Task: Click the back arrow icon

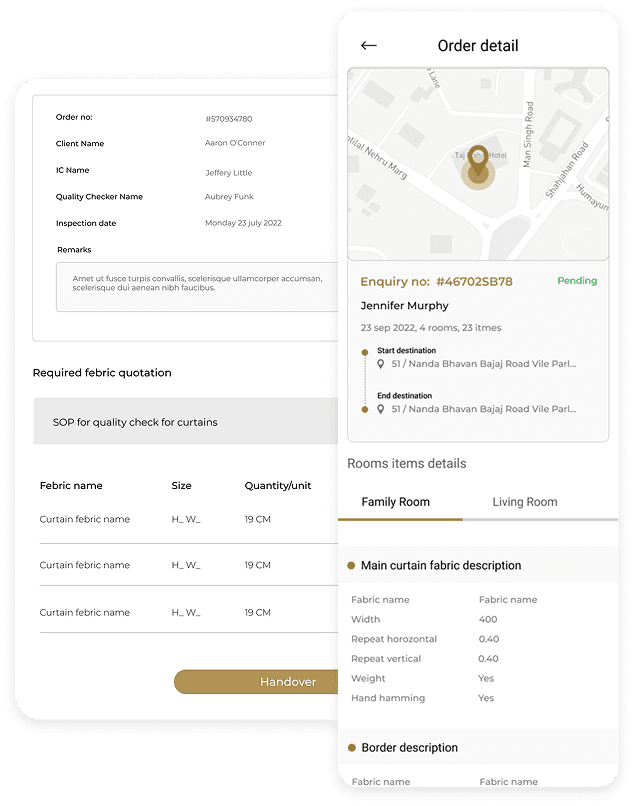Action: click(x=369, y=46)
